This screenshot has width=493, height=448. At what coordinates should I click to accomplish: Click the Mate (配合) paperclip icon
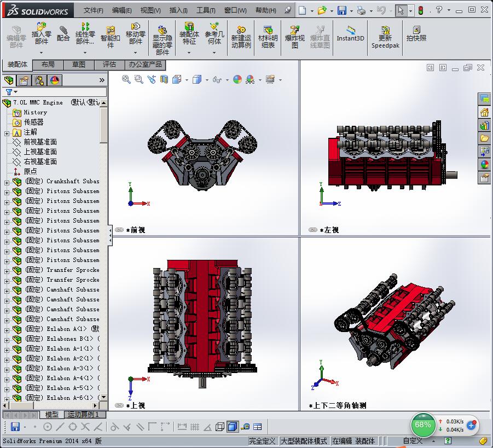coord(63,30)
